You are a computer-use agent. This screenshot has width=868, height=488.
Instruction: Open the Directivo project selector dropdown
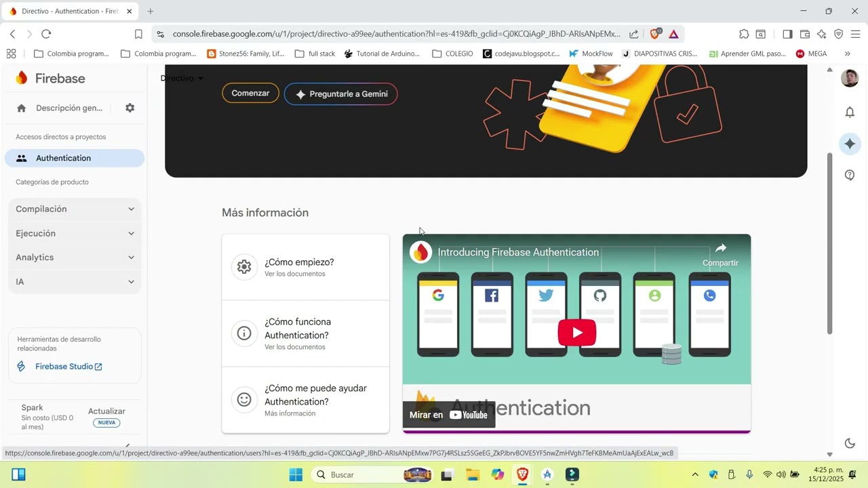(182, 78)
